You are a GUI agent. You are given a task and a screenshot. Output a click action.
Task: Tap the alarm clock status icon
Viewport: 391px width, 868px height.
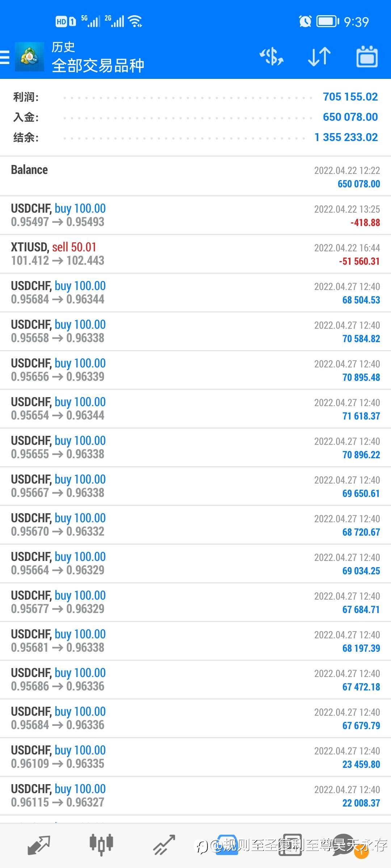pyautogui.click(x=305, y=22)
